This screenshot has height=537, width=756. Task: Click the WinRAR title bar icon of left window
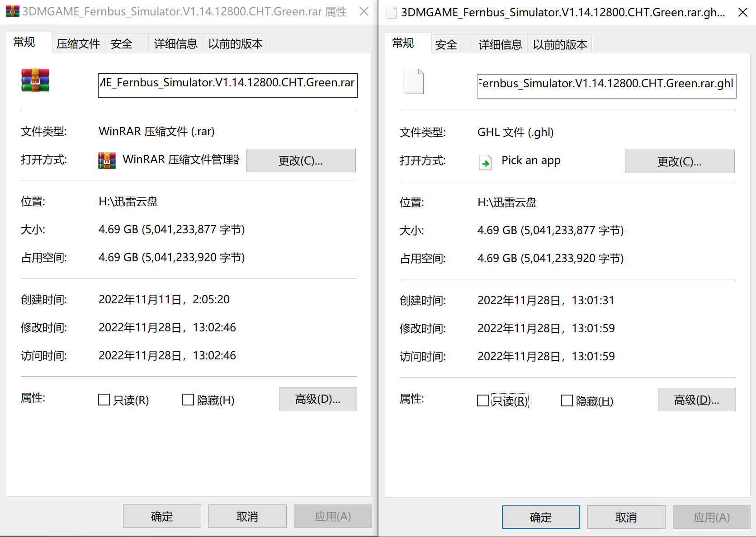pos(12,11)
